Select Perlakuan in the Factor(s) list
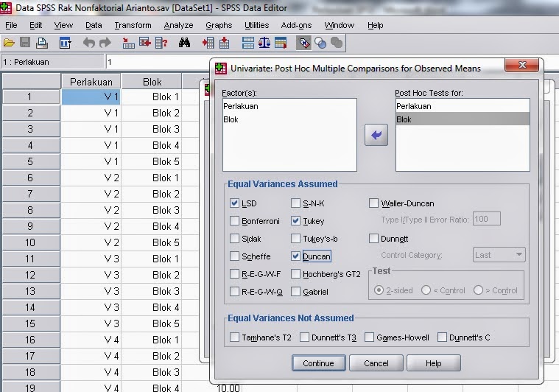This screenshot has height=392, width=559. pyautogui.click(x=289, y=106)
